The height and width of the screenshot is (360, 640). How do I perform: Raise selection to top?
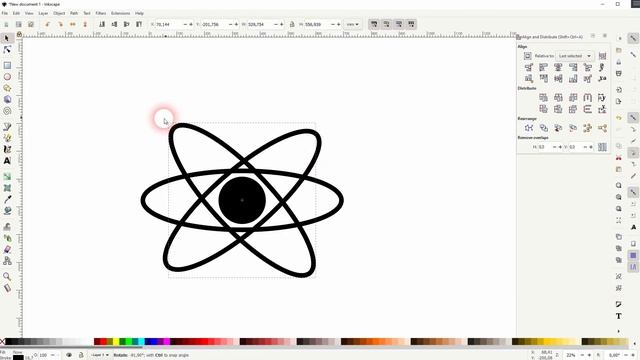(x=139, y=24)
